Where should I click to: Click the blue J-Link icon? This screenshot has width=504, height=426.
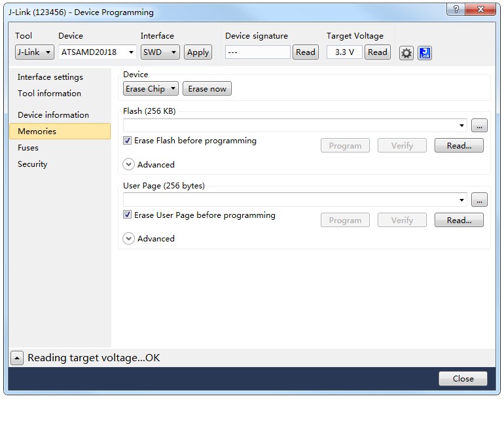[425, 53]
